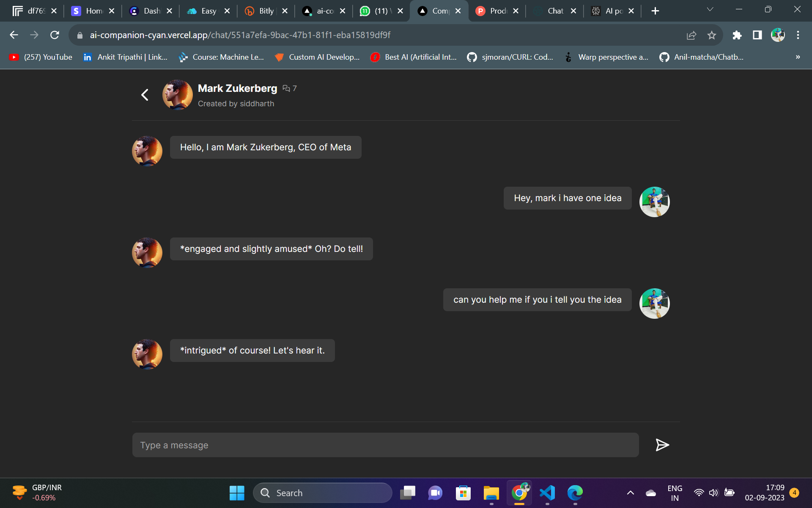Close the Prod tab
Viewport: 812px width, 508px height.
tap(516, 11)
